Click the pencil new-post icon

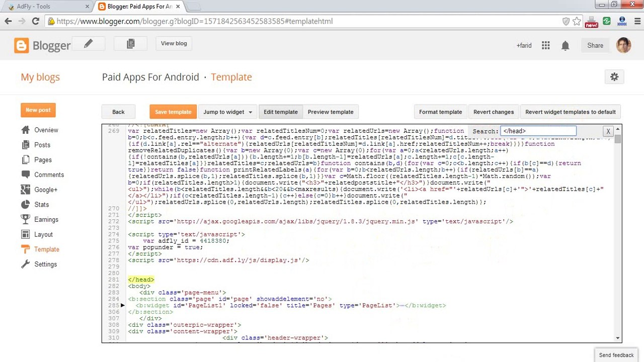(89, 44)
